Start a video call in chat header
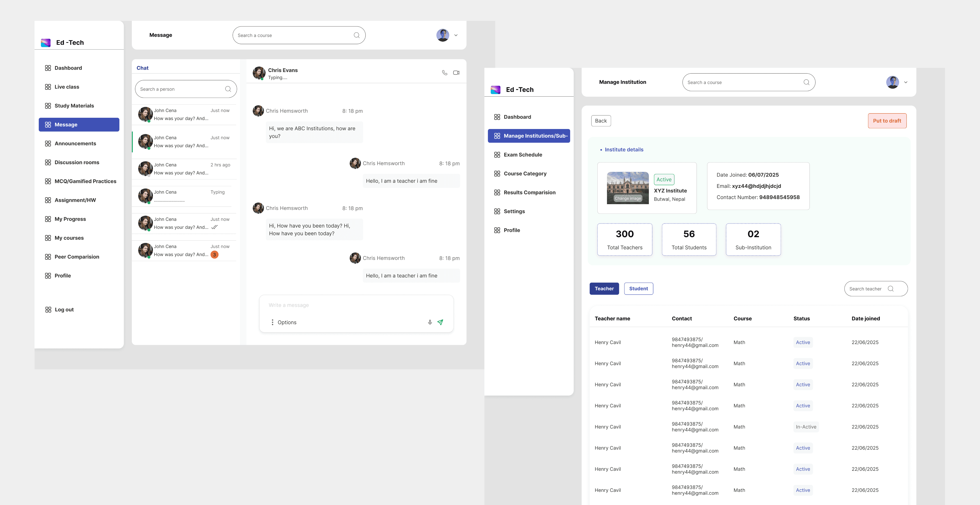Viewport: 980px width, 505px height. click(x=456, y=73)
